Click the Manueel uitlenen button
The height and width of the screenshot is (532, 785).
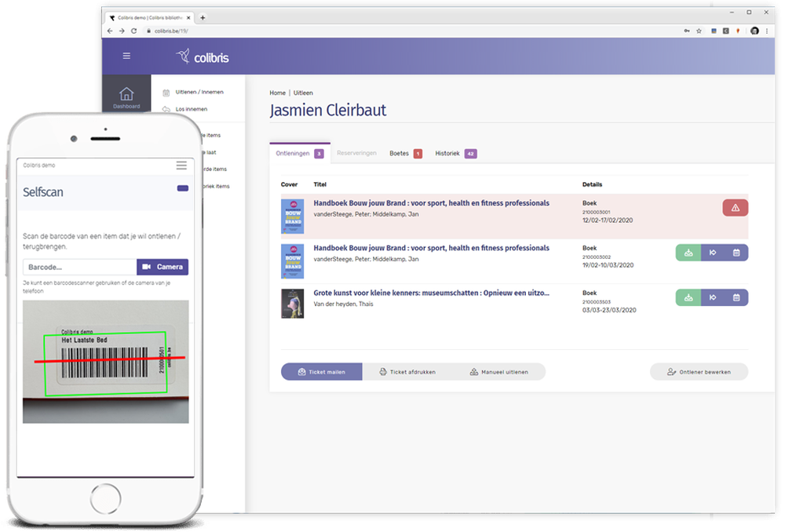(499, 372)
